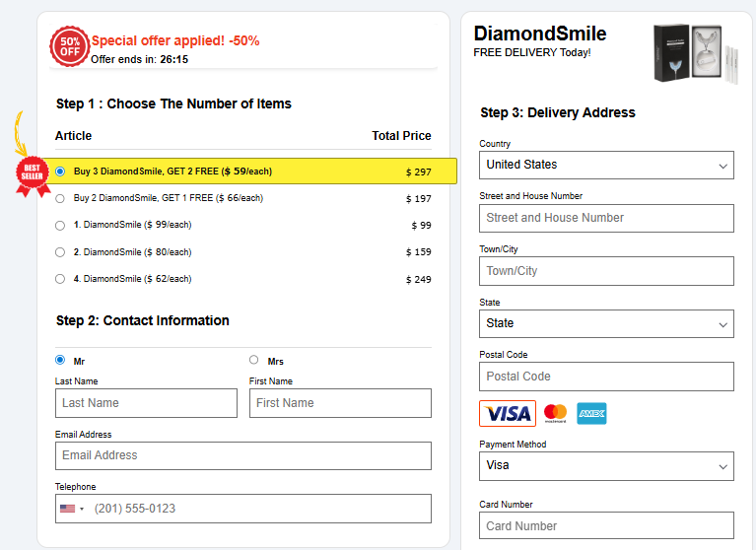Image resolution: width=756 pixels, height=550 pixels.
Task: Click the Mastercard logo
Action: point(556,413)
